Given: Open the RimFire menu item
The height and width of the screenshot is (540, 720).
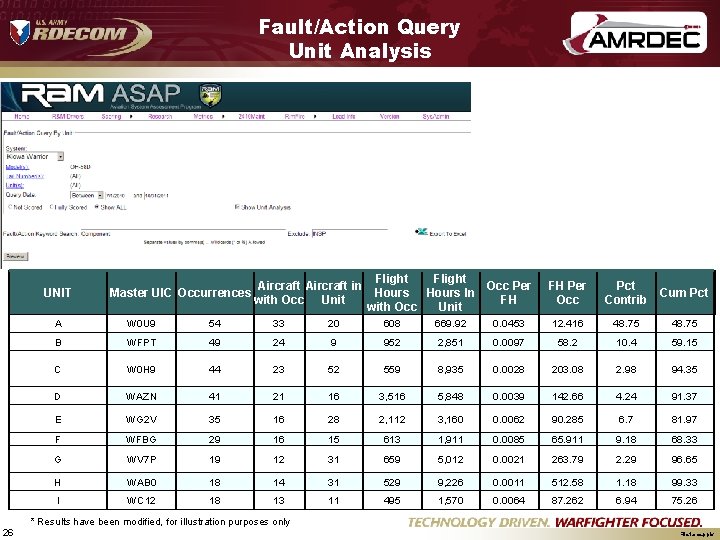Looking at the screenshot, I should pos(295,117).
